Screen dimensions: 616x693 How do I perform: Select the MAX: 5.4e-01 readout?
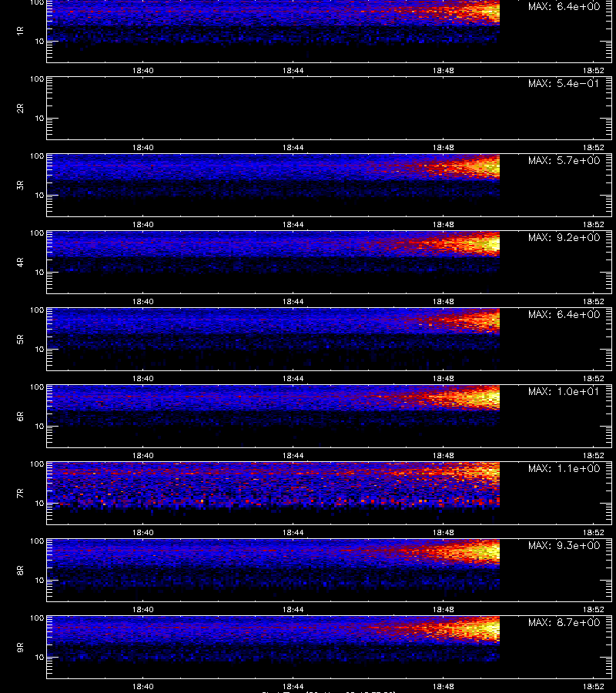(564, 83)
